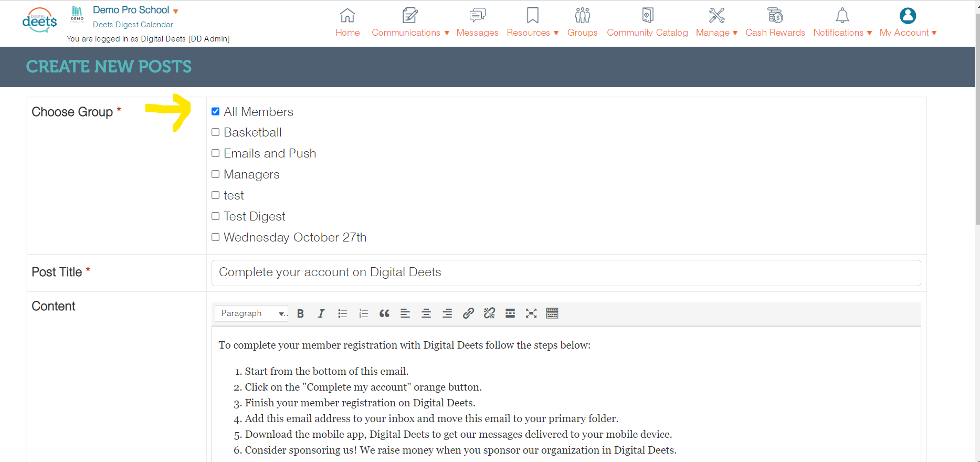
Task: Insert a bulleted list
Action: 342,313
